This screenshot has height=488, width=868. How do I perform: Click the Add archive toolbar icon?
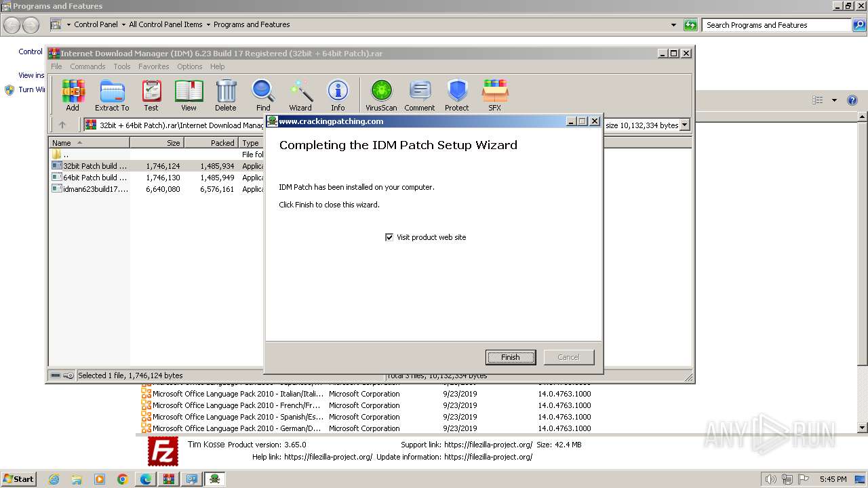tap(73, 95)
